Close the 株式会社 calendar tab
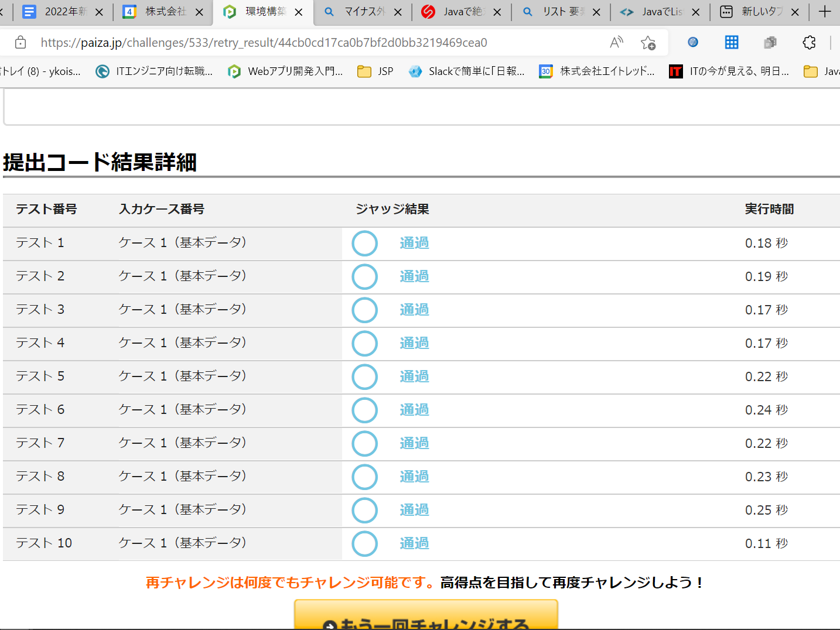Screen dimensions: 840x630 (x=199, y=12)
